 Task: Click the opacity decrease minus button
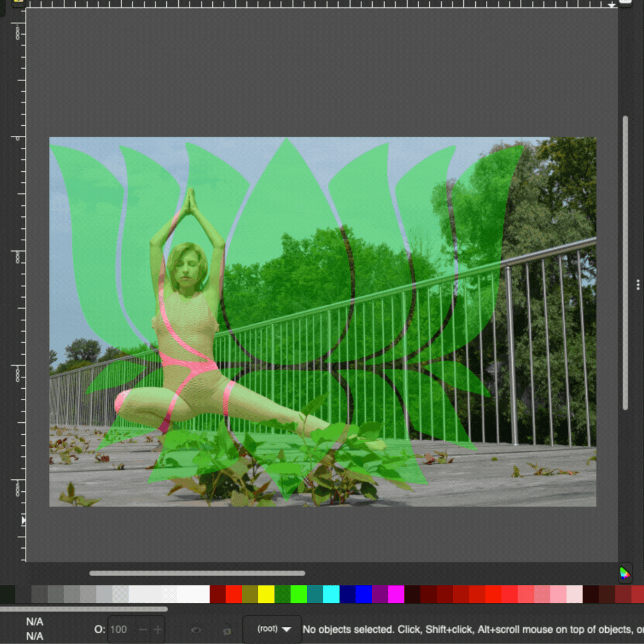pyautogui.click(x=143, y=630)
